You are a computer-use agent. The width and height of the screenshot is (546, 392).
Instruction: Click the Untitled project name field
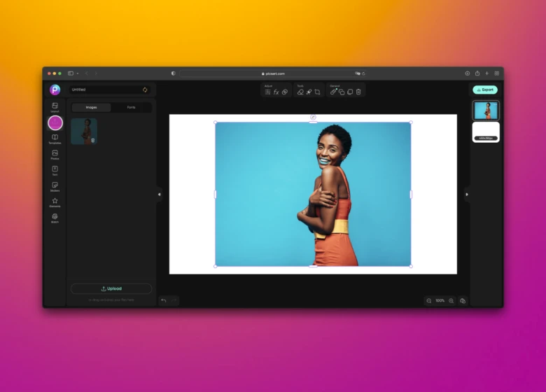105,90
